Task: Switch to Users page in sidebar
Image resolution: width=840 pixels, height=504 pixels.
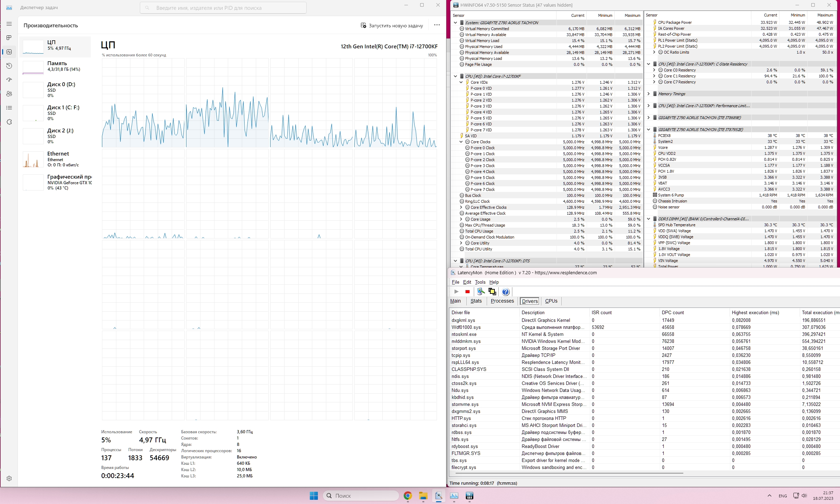Action: tap(9, 94)
